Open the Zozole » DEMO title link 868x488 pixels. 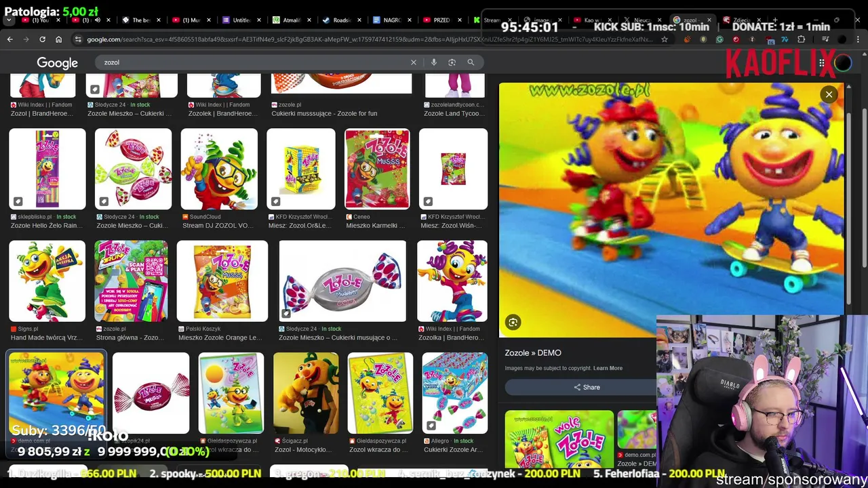[533, 353]
